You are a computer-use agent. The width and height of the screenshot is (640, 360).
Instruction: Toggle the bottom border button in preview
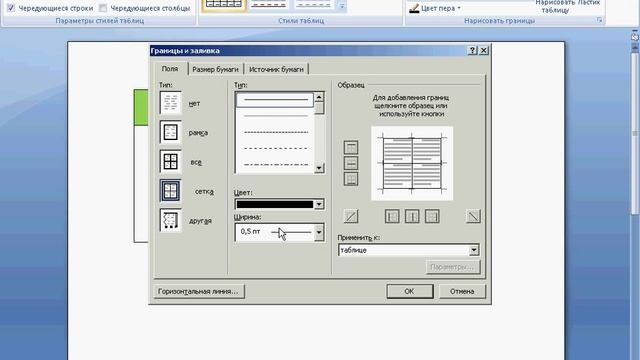[351, 179]
